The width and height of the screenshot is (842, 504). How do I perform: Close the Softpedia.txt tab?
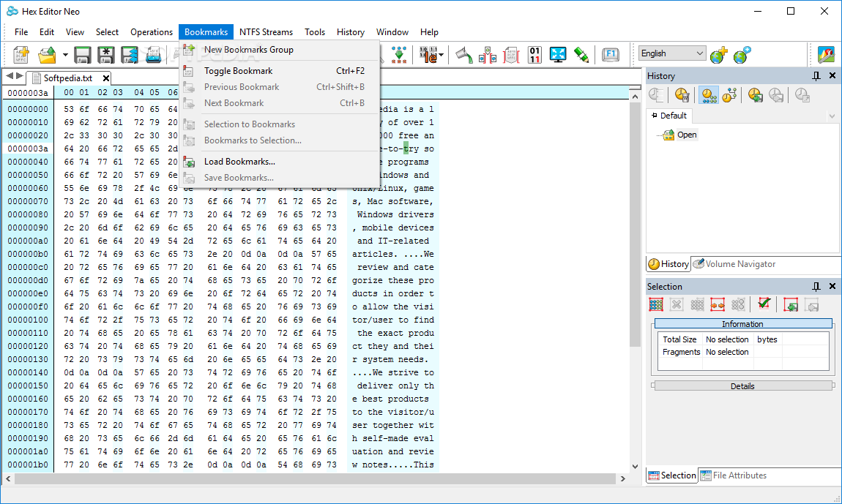tap(106, 78)
